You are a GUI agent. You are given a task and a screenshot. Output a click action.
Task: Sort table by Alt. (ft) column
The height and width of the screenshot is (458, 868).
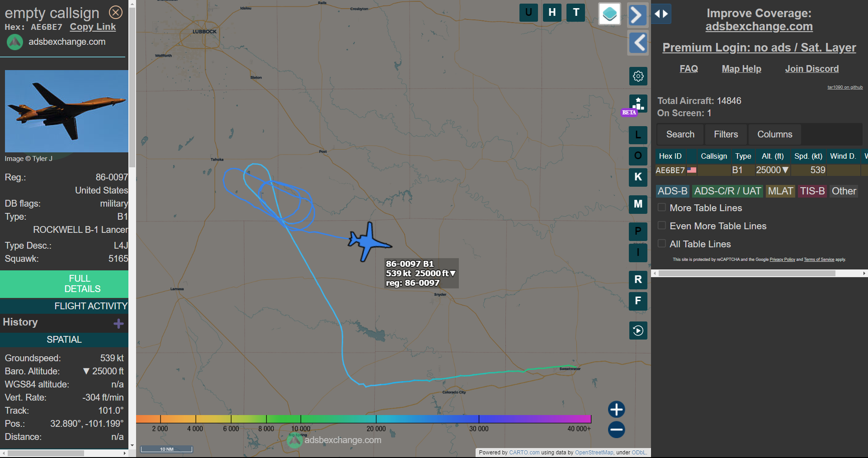click(x=772, y=156)
